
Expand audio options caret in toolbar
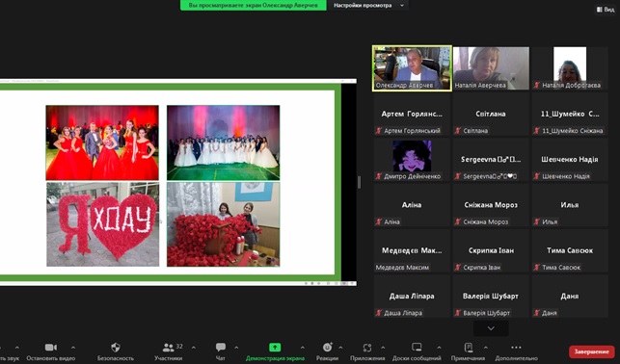pyautogui.click(x=17, y=348)
